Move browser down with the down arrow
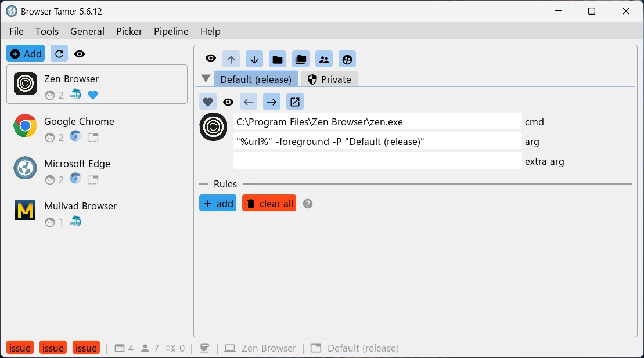This screenshot has width=644, height=358. (254, 60)
